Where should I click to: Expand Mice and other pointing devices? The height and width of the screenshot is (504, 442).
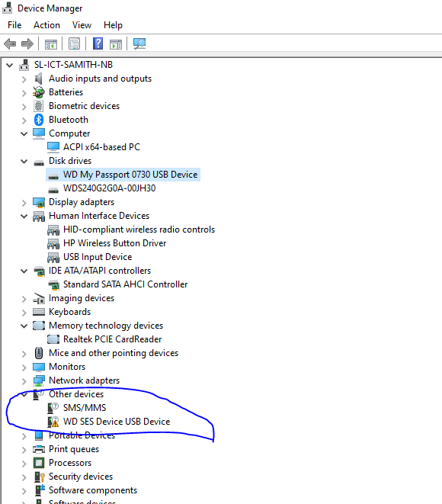(x=24, y=354)
